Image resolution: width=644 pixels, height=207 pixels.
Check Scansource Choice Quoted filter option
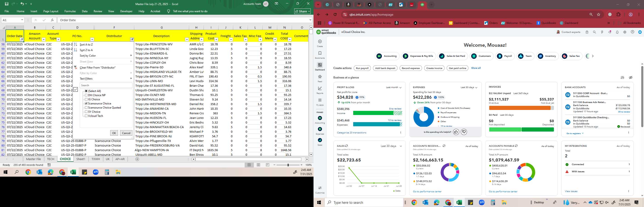pyautogui.click(x=86, y=107)
